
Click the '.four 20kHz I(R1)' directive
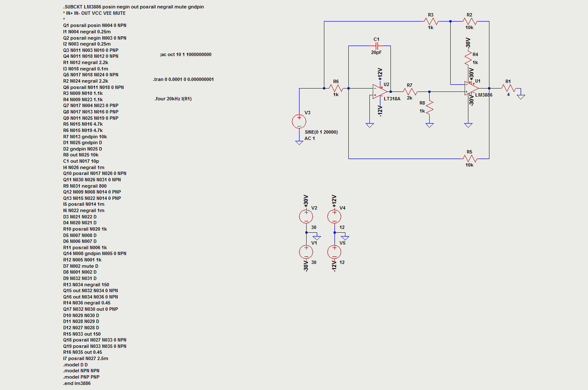click(x=173, y=99)
